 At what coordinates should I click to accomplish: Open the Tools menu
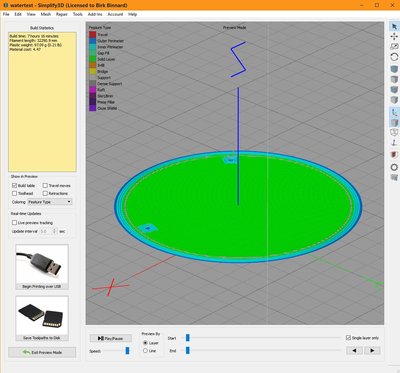(x=78, y=14)
